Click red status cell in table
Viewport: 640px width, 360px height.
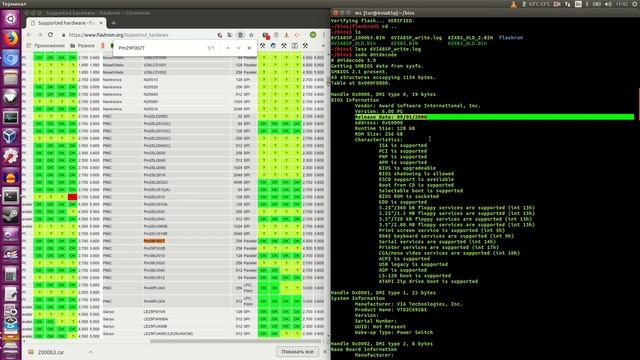click(72, 197)
